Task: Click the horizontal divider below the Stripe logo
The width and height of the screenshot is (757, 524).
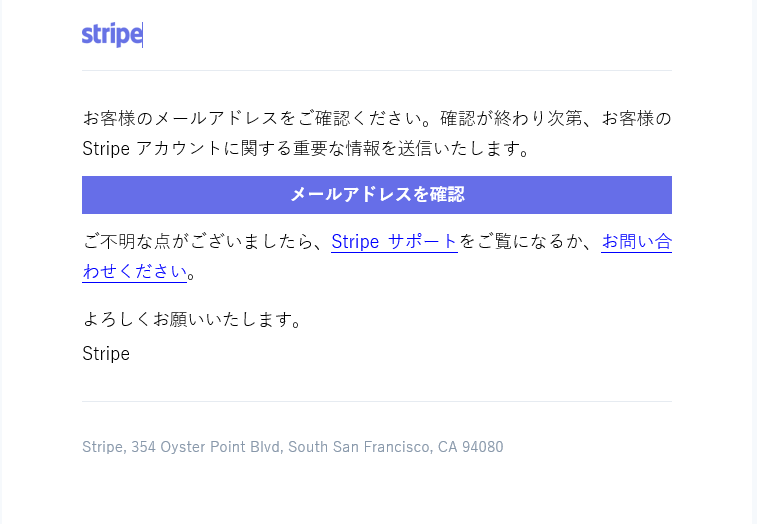Action: click(377, 71)
